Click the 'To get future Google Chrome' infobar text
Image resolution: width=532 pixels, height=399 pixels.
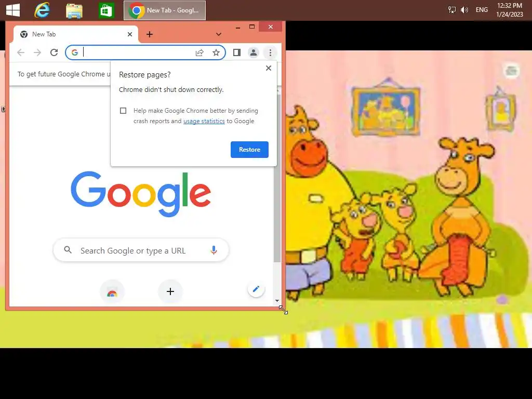point(64,74)
